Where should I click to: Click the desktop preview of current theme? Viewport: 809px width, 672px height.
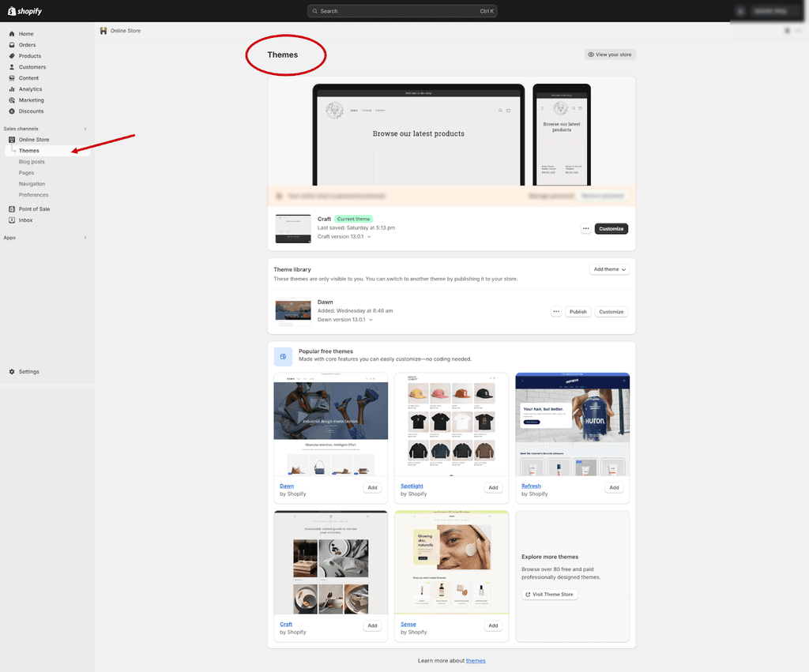point(419,135)
